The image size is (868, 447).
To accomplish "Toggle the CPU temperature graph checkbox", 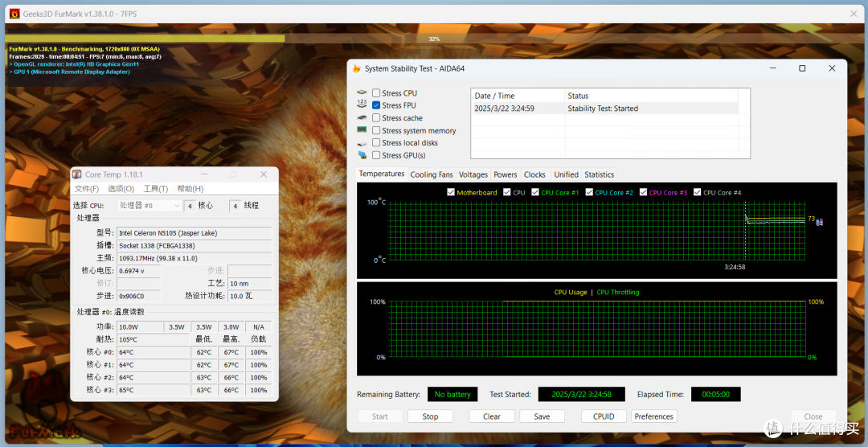I will coord(507,193).
